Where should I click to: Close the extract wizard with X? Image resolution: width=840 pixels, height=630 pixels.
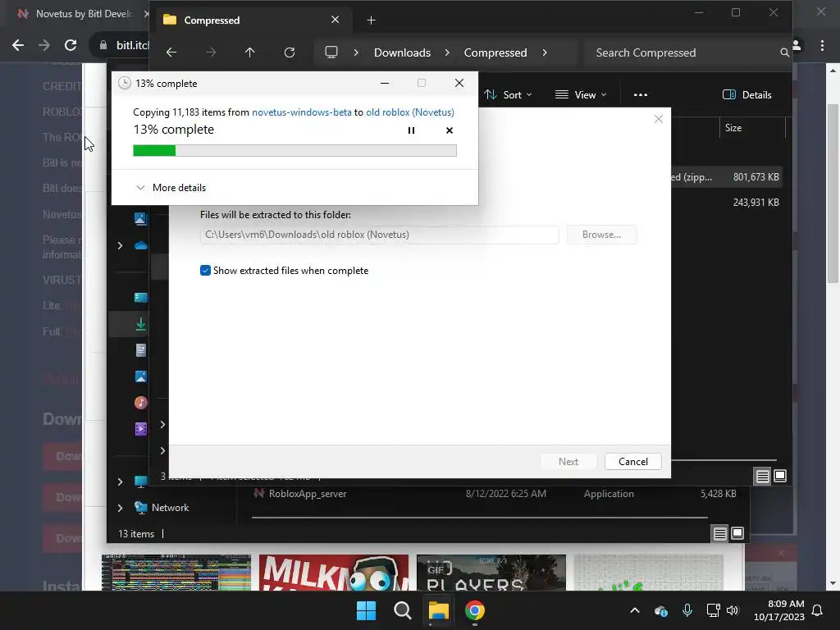click(659, 119)
